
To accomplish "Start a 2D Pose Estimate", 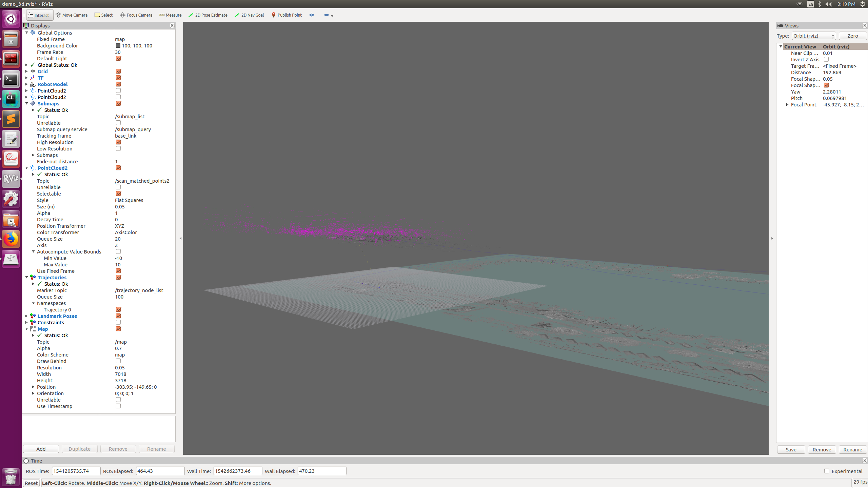I will 208,15.
